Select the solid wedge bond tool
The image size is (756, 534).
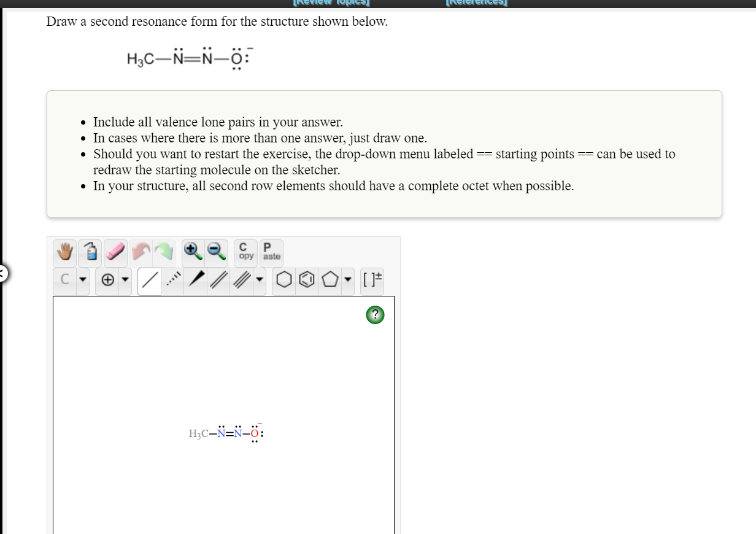point(195,281)
